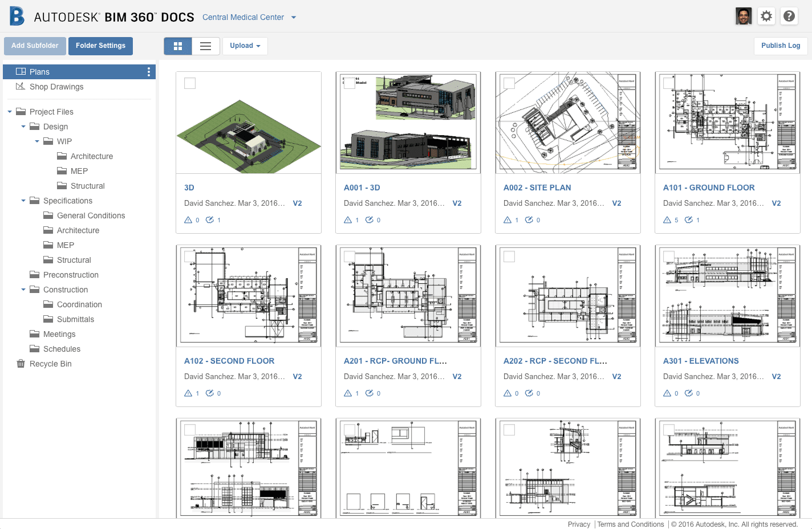
Task: Open the Central Medical Center project selector
Action: (249, 17)
